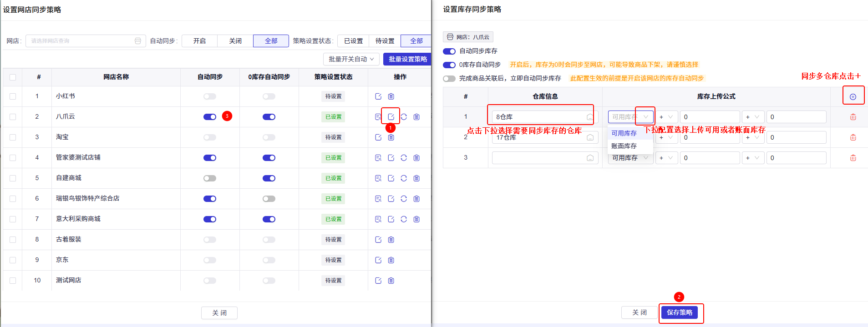The width and height of the screenshot is (868, 327).
Task: Open the second plus operator dropdown in row 1
Action: coord(753,117)
